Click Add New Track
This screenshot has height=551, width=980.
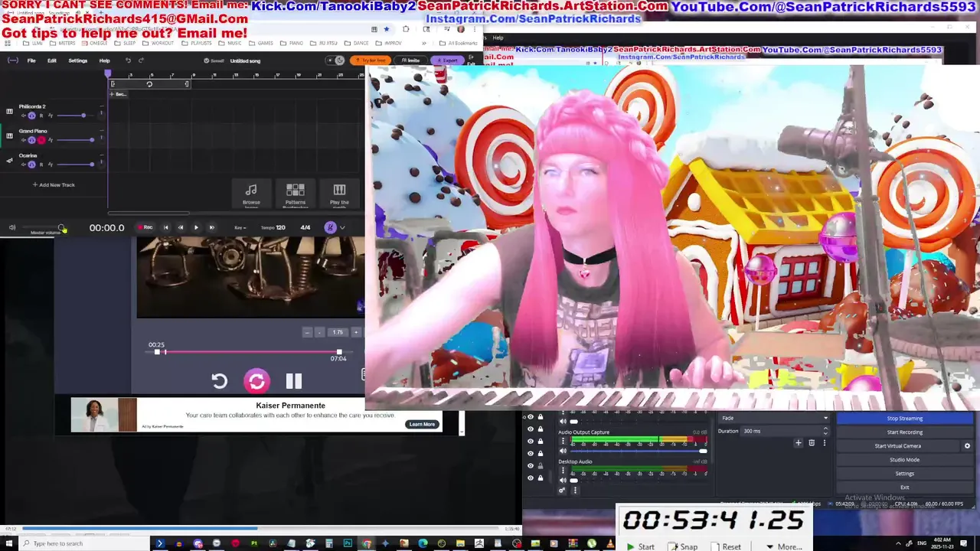[x=54, y=184]
